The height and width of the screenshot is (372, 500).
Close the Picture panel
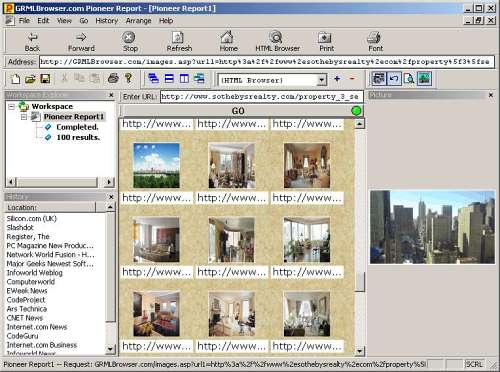pyautogui.click(x=490, y=95)
